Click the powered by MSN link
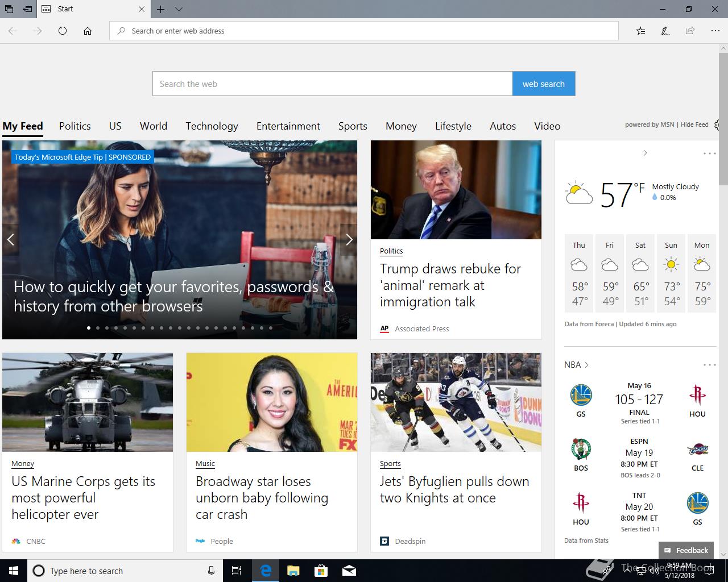The image size is (728, 582). pos(650,124)
